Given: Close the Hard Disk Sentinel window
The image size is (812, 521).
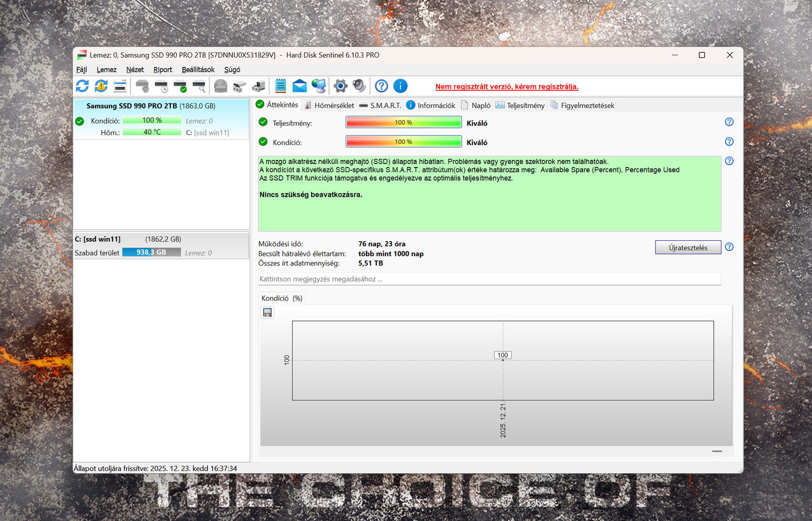Looking at the screenshot, I should tap(730, 55).
